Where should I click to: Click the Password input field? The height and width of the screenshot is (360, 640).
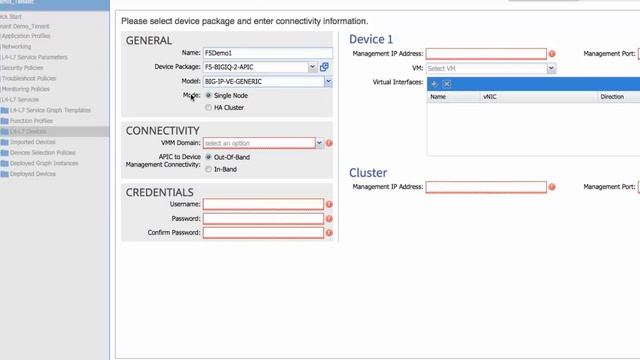(x=263, y=219)
